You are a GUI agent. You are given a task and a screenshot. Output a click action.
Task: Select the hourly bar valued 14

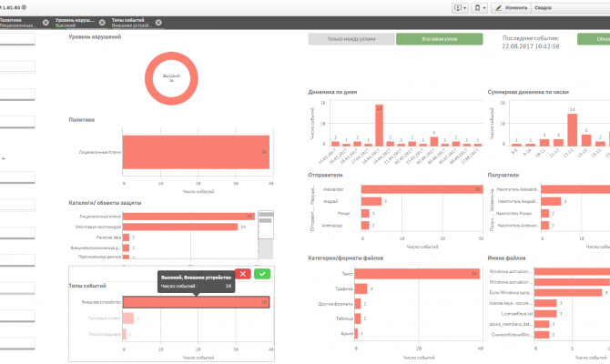tap(572, 130)
